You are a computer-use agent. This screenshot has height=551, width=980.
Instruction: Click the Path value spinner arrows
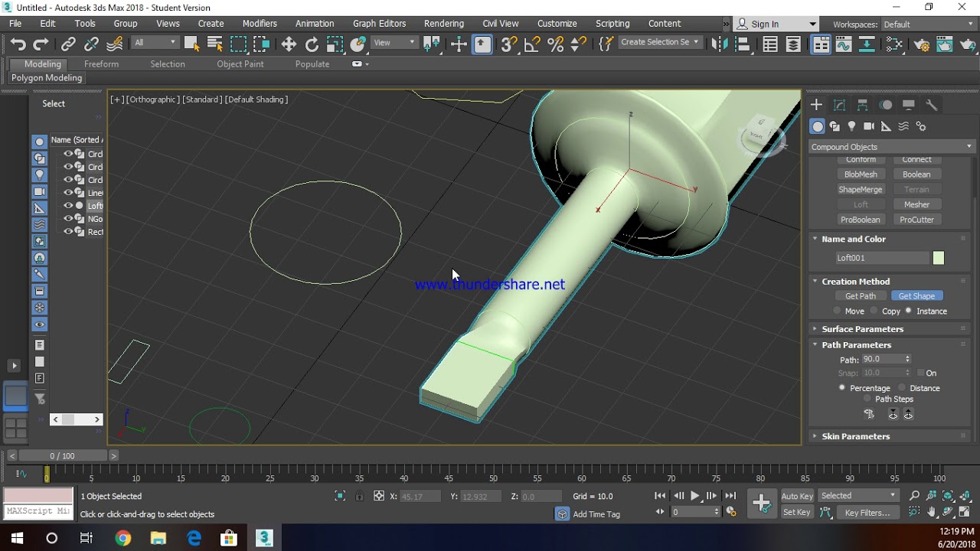click(907, 359)
